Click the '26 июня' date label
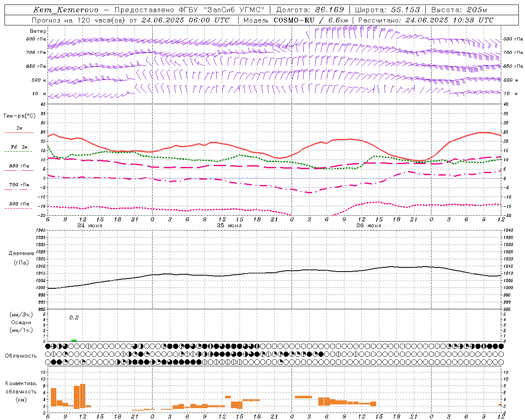The image size is (525, 420). 369,226
